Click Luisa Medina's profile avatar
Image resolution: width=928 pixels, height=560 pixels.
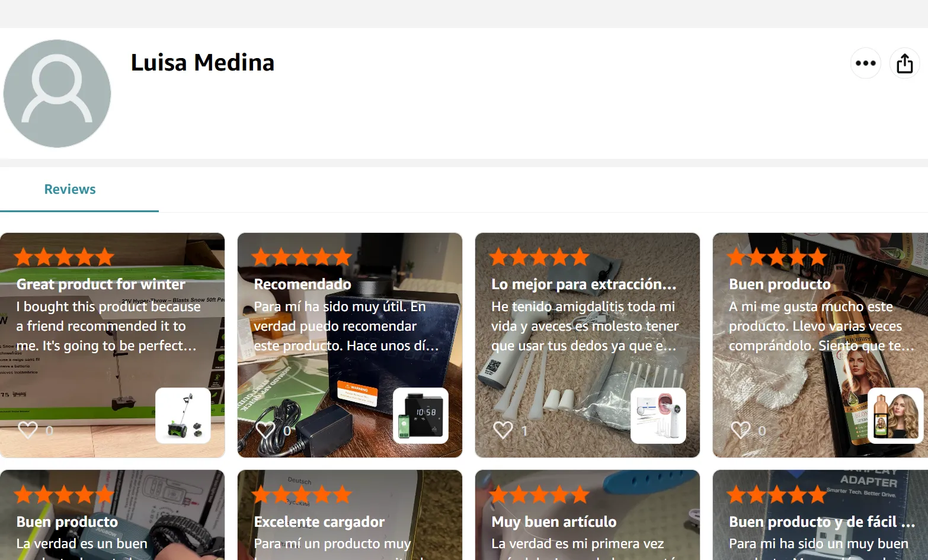click(x=57, y=94)
